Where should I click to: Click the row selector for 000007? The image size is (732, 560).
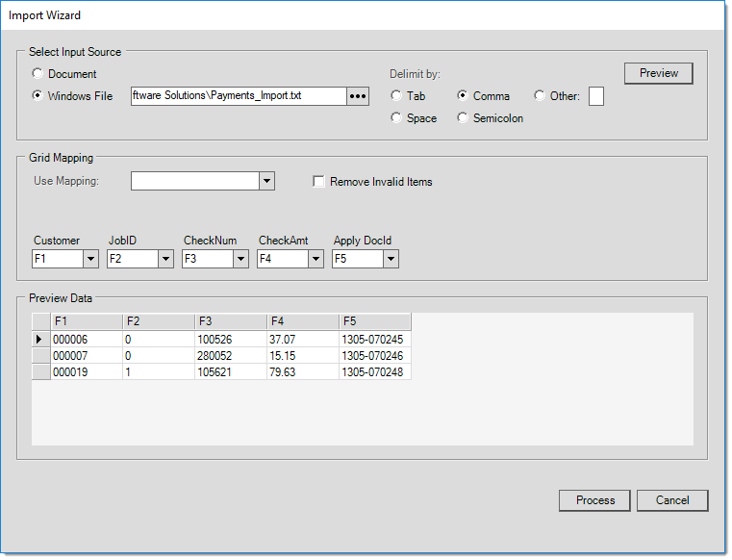pos(41,355)
